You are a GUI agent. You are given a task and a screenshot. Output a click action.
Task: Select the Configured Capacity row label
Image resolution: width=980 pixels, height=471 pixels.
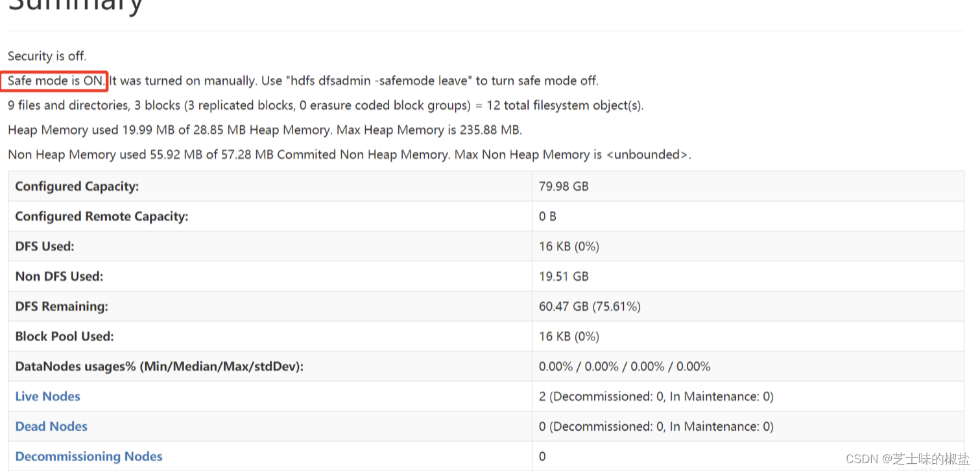pos(77,187)
